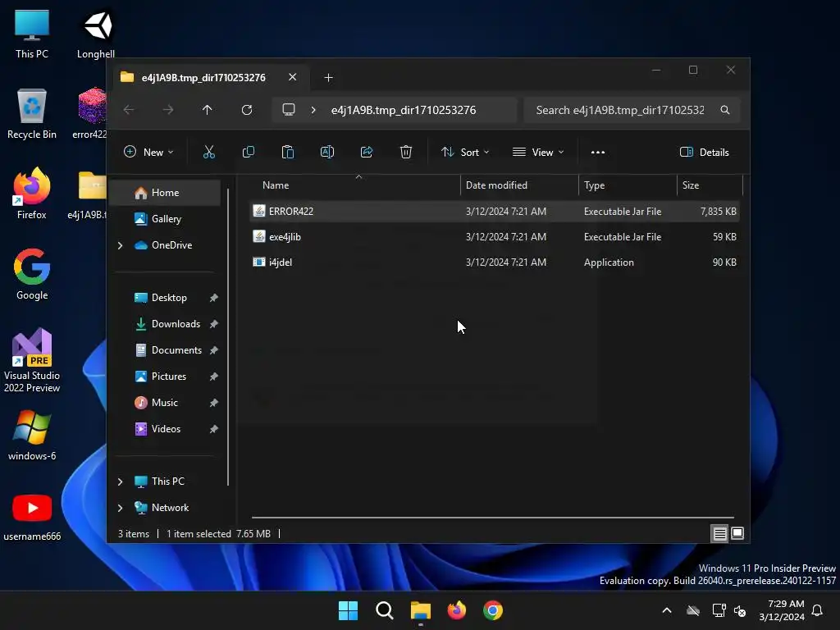Launch Chrome from the taskbar
Viewport: 840px width, 630px height.
pyautogui.click(x=493, y=610)
